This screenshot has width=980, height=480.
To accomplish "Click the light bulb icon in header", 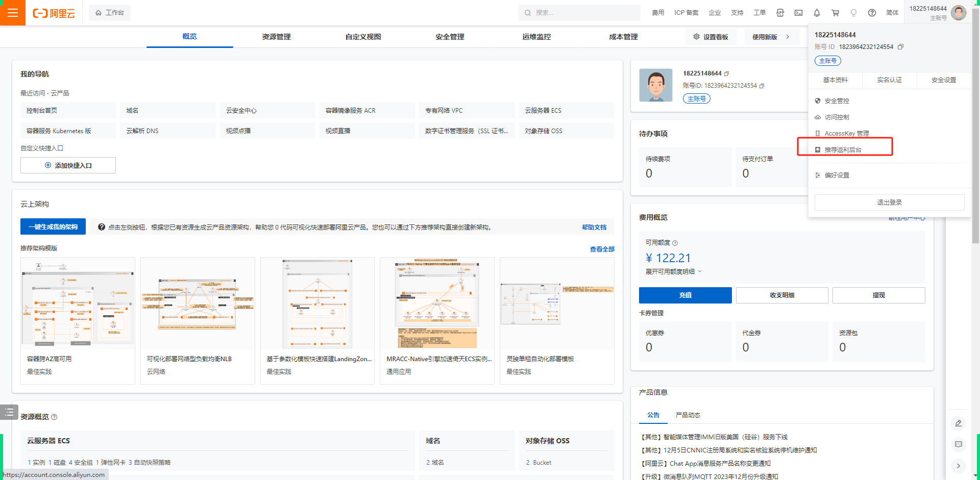I will pos(853,13).
